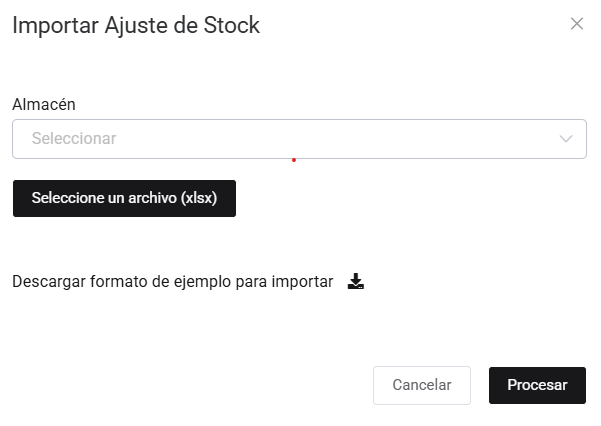Click the Importar Ajuste de Stock title
The image size is (601, 426).
(136, 26)
